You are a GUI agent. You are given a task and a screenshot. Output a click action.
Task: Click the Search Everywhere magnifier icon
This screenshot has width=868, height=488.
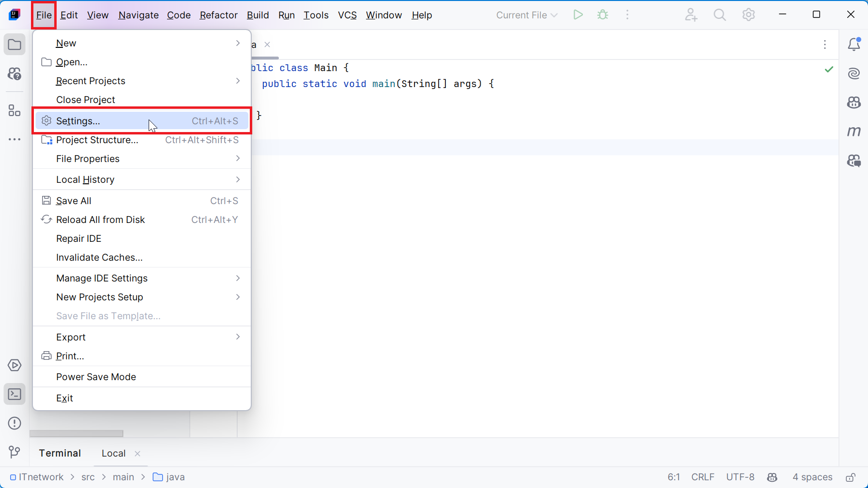(x=719, y=15)
